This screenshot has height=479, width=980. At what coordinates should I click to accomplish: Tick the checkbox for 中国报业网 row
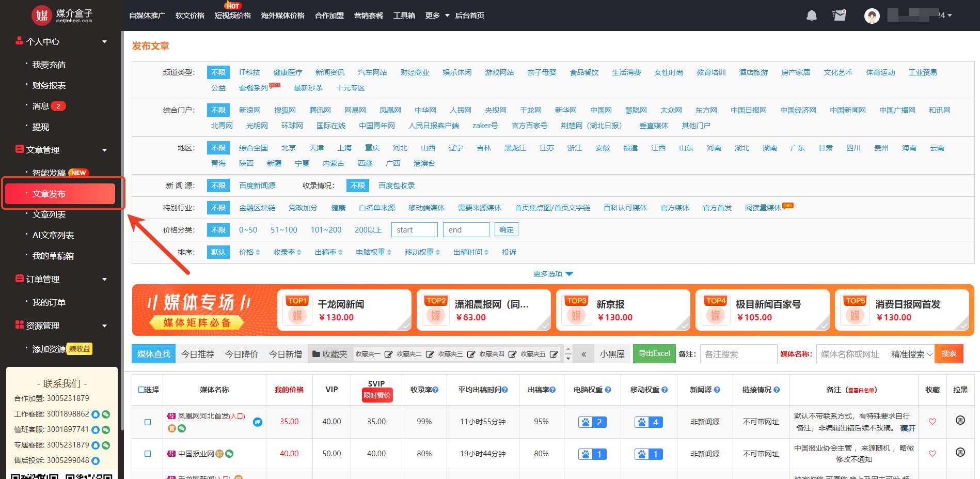point(148,454)
